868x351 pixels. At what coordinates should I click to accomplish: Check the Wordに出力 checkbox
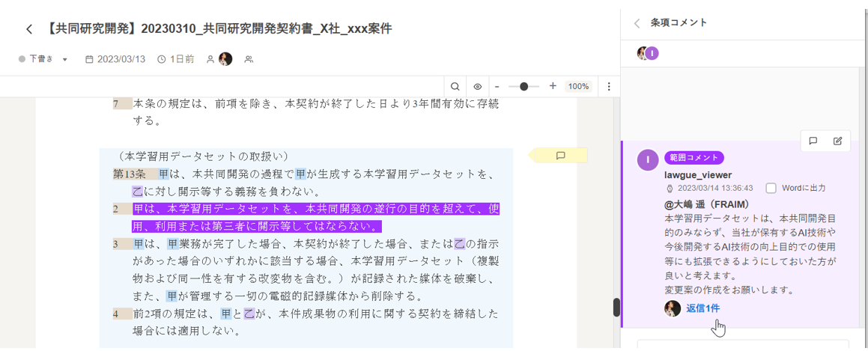tap(771, 188)
